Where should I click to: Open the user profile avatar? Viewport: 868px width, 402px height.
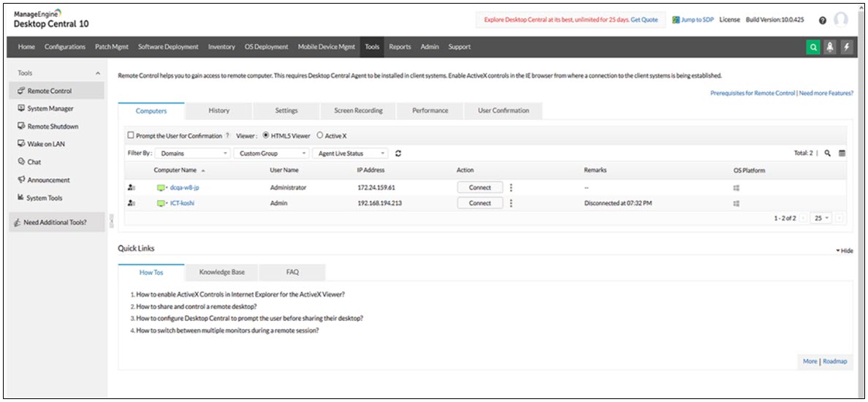840,20
